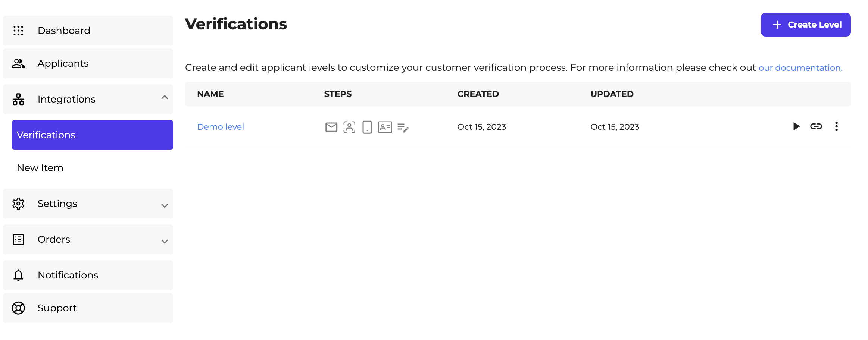Click the phone verification step icon
Image resolution: width=868 pixels, height=340 pixels.
tap(367, 127)
